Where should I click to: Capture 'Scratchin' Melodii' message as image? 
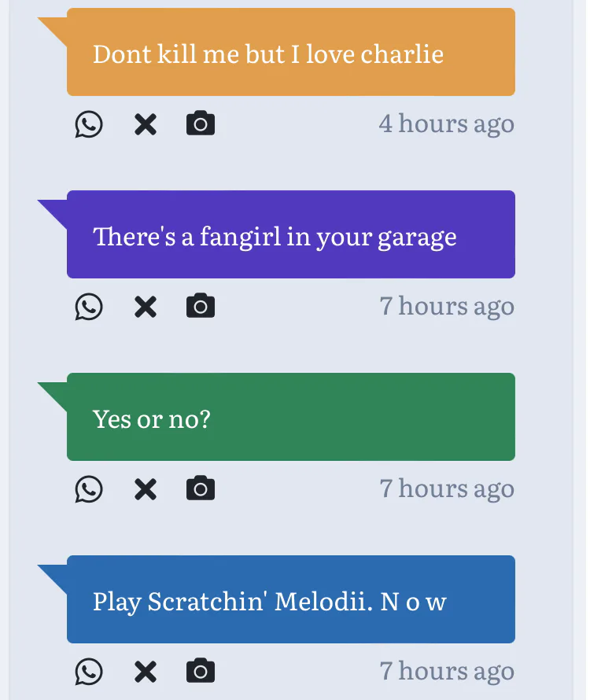click(201, 671)
